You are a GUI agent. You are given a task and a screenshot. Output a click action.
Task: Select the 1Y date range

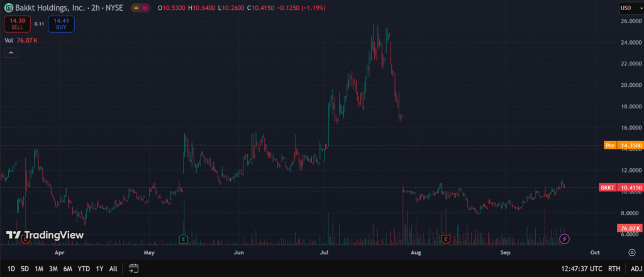pyautogui.click(x=99, y=269)
